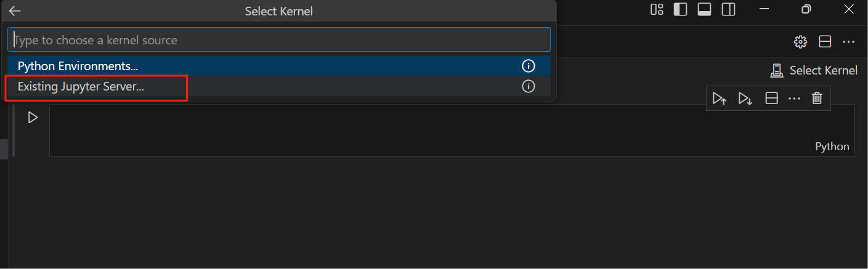Open the cell toolbar's more actions ellipsis

(x=794, y=98)
